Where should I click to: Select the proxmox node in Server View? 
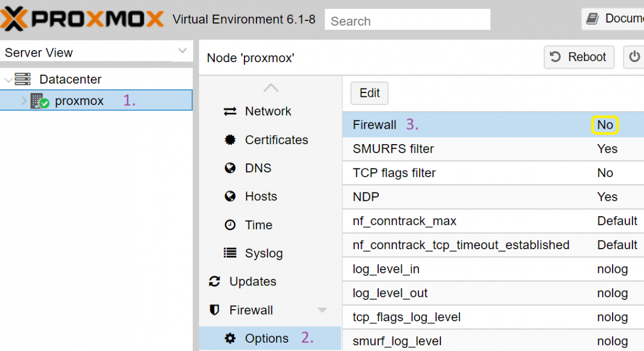tap(78, 101)
